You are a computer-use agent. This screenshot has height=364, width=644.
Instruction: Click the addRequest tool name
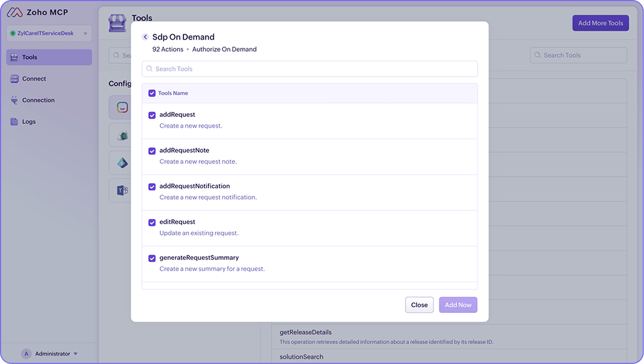[x=177, y=114]
